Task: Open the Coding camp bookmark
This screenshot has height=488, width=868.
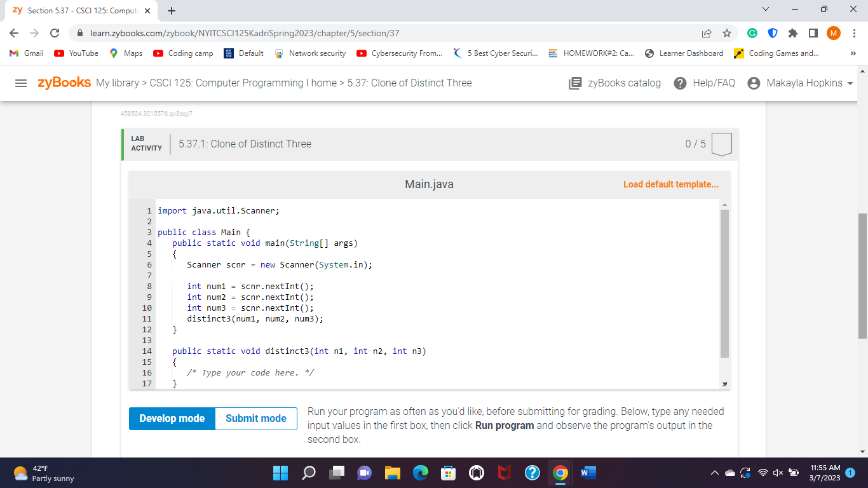Action: coord(184,53)
